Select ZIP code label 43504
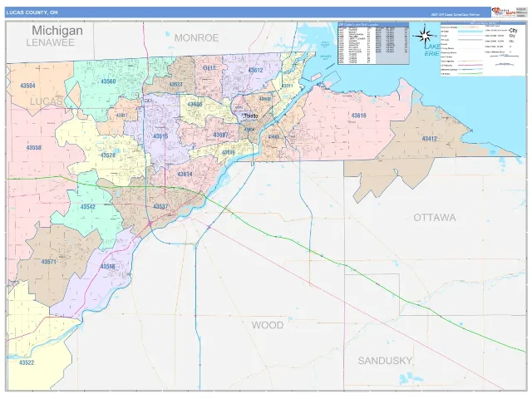 tap(27, 86)
